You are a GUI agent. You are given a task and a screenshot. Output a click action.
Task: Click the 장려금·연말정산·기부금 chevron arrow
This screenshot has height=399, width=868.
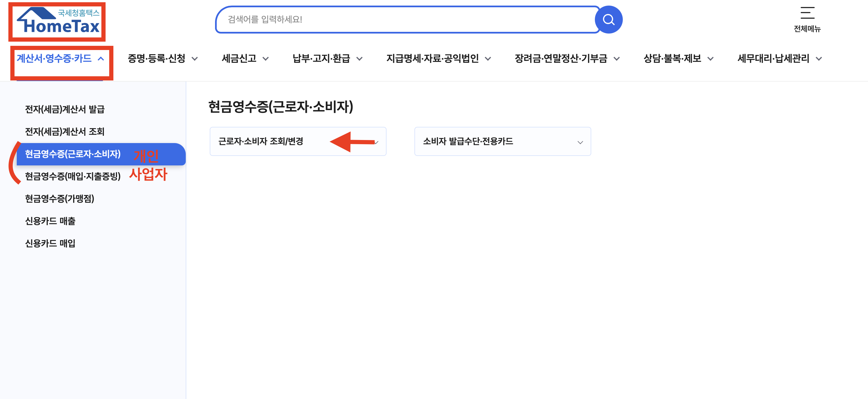tap(617, 59)
